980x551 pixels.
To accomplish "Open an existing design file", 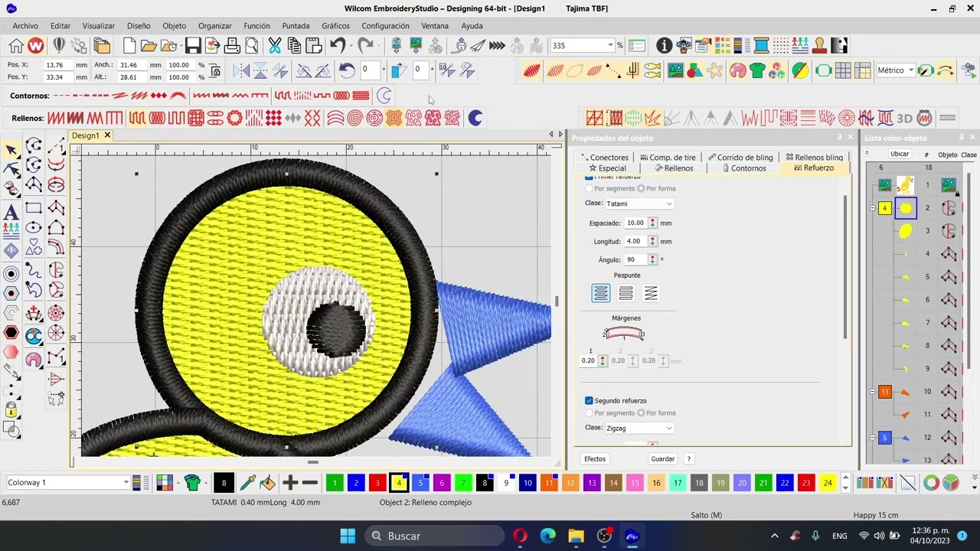I will pos(149,46).
